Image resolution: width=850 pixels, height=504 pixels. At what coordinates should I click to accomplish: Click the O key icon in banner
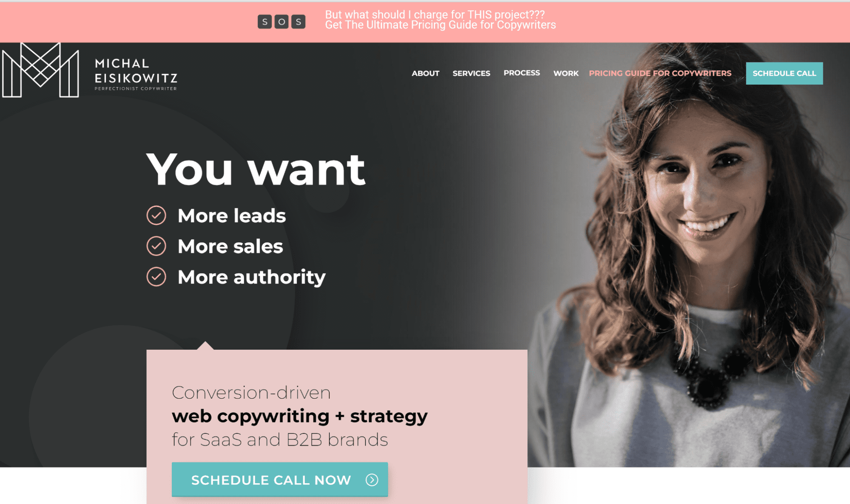point(281,22)
